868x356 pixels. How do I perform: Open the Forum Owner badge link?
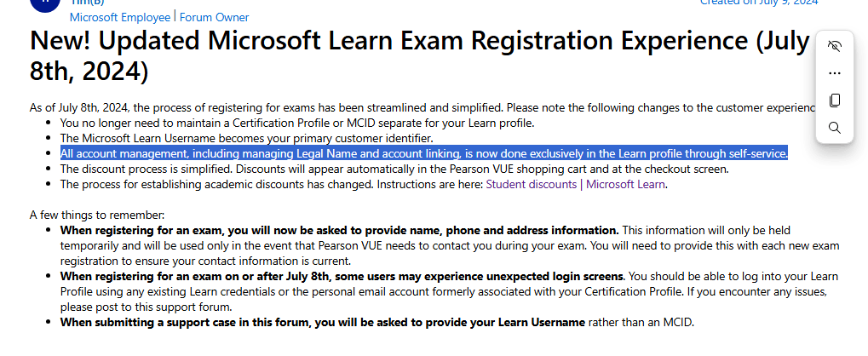(x=215, y=17)
